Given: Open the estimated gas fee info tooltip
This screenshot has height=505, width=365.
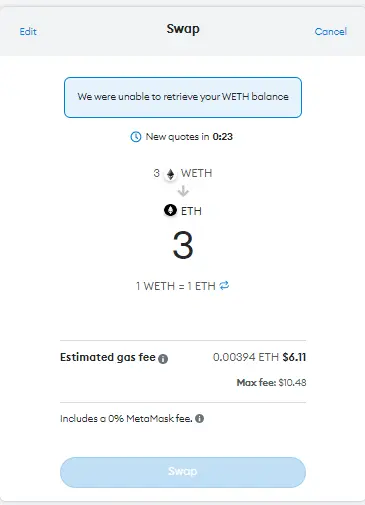Looking at the screenshot, I should point(163,359).
